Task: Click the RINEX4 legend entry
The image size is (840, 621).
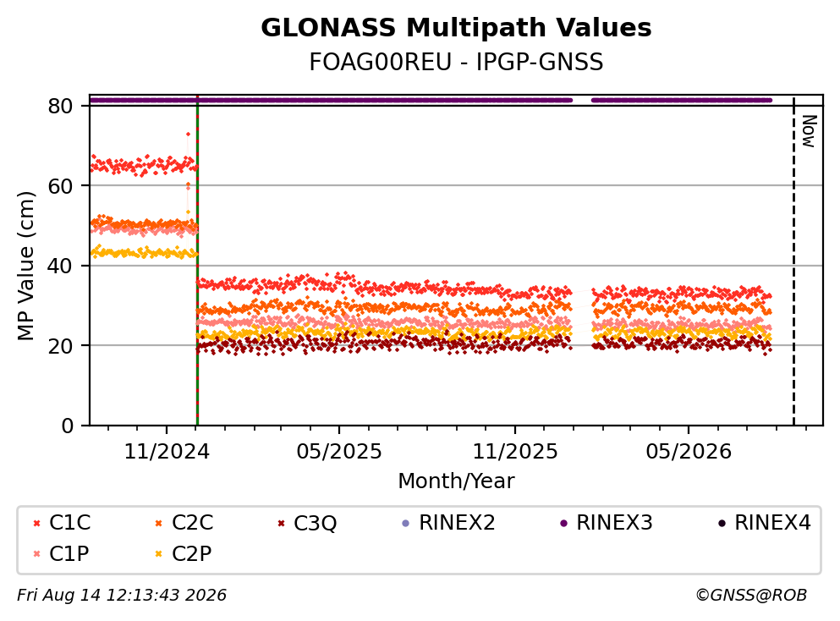Action: 764,522
